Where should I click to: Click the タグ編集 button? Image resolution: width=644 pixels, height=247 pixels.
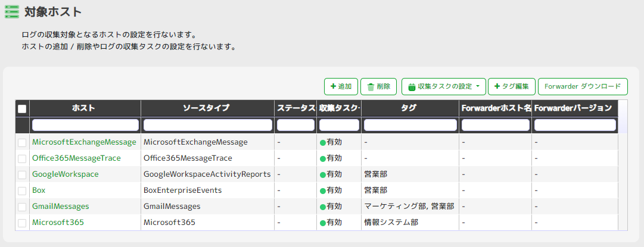[512, 86]
